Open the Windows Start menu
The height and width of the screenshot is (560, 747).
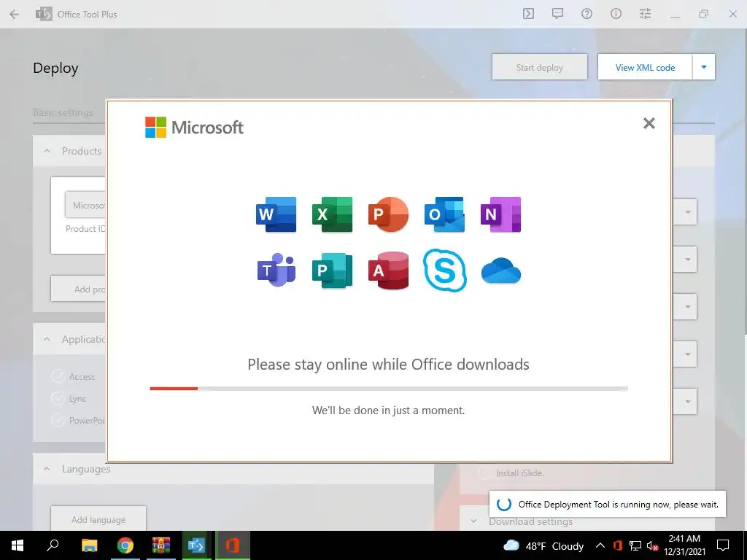click(x=18, y=545)
